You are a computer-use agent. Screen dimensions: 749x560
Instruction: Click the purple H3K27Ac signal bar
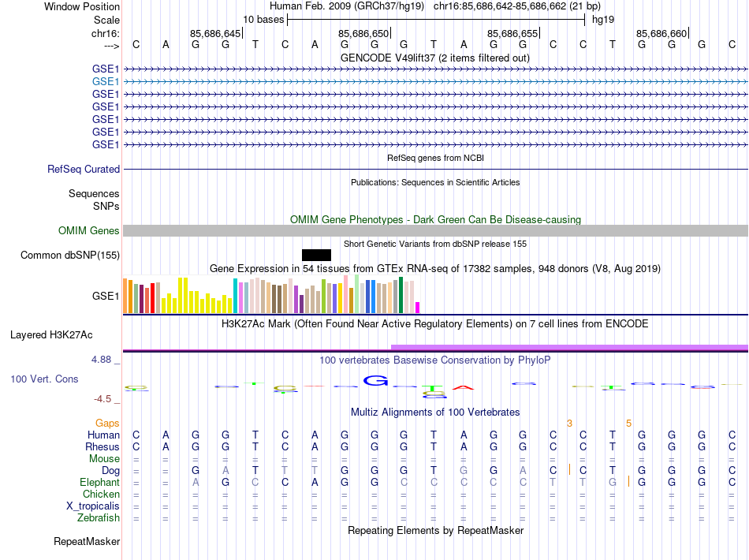(x=568, y=347)
